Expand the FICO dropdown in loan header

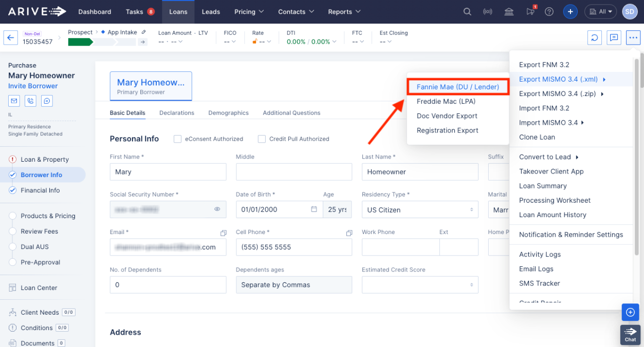click(230, 42)
